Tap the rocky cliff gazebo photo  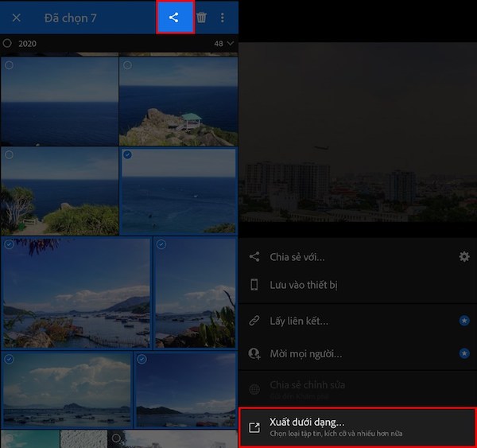178,101
